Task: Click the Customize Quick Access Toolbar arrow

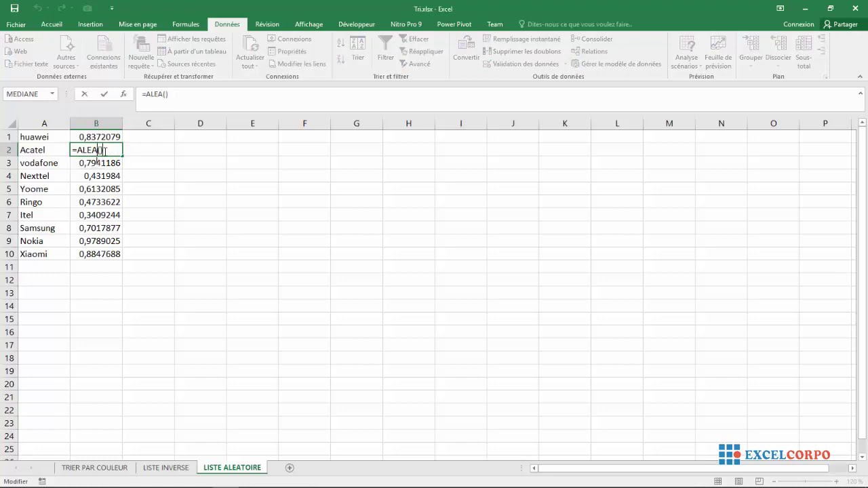Action: click(x=113, y=8)
